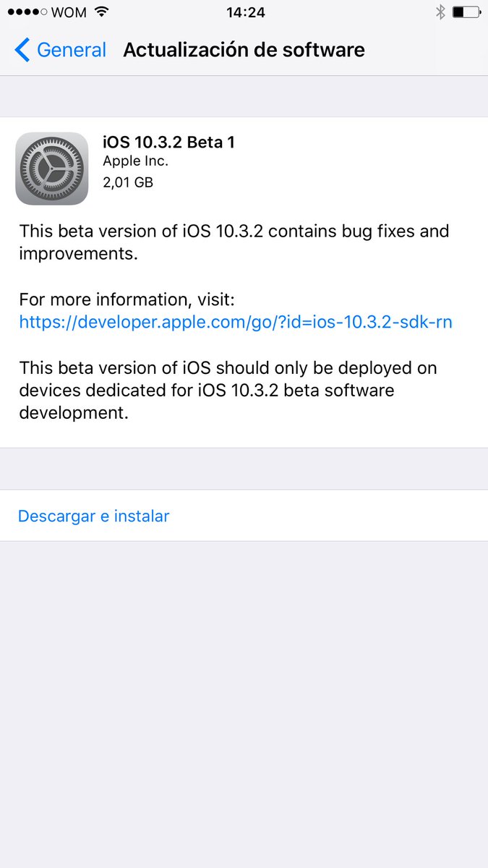Tap the Bluetooth status icon

click(x=440, y=12)
